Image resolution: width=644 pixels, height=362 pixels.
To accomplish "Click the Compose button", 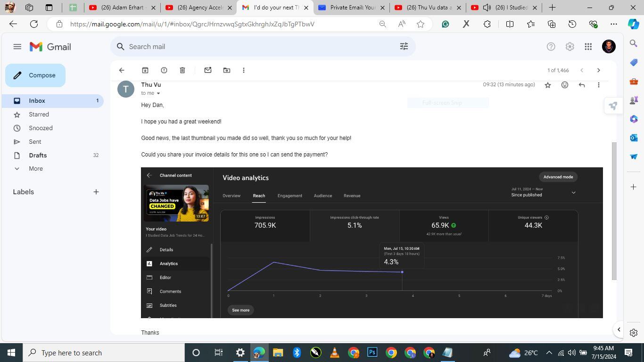I will point(35,75).
